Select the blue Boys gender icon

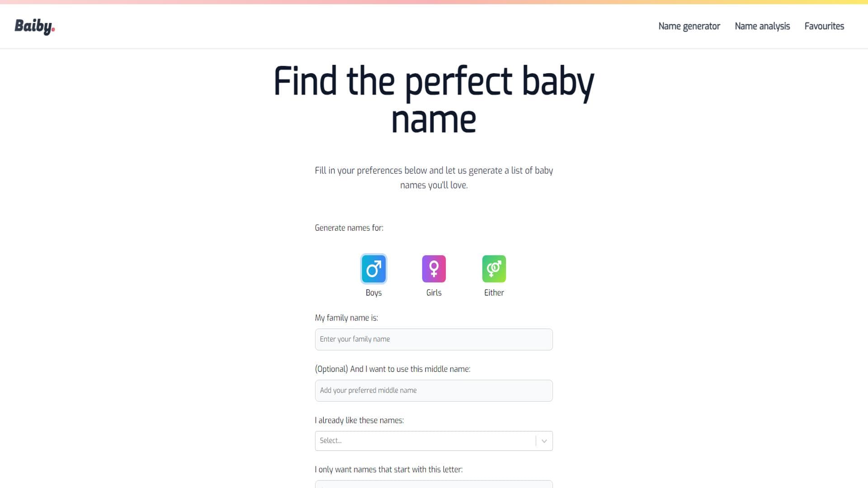tap(373, 269)
